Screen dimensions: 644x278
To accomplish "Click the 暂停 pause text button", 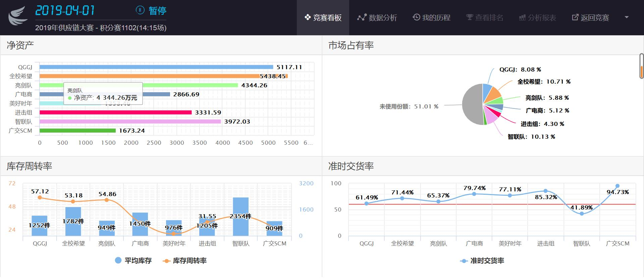I will click(x=157, y=11).
